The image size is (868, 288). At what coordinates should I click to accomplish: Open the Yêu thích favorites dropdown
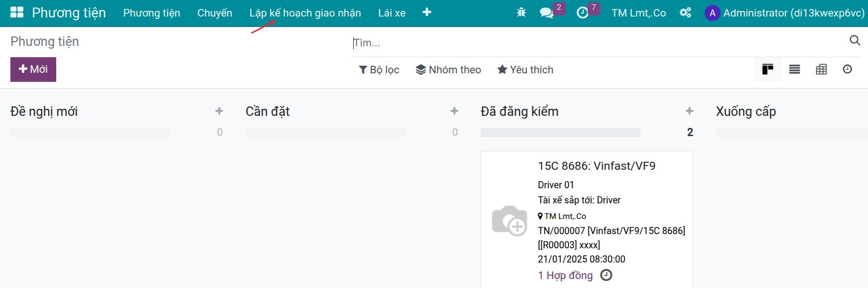525,70
